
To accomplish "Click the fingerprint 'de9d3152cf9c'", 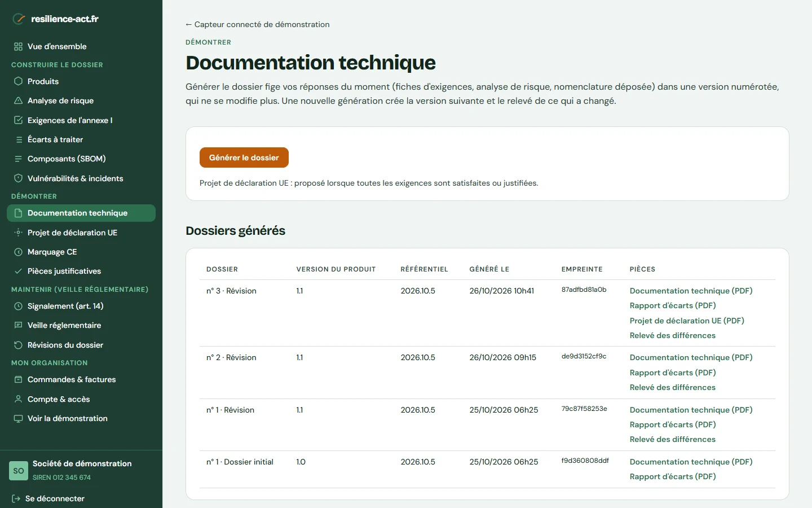I will click(584, 356).
